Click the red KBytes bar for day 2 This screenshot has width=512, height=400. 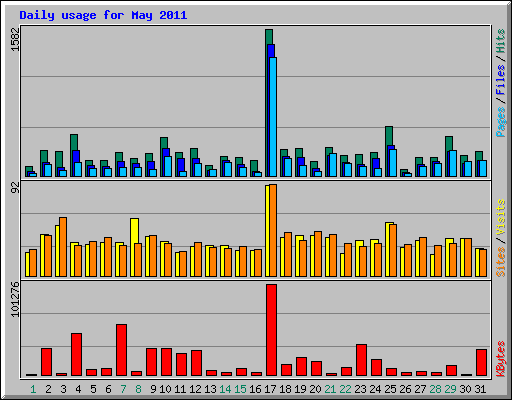[46, 362]
